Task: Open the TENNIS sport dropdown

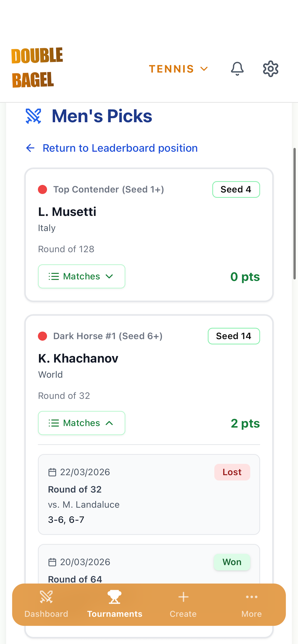Action: tap(178, 69)
